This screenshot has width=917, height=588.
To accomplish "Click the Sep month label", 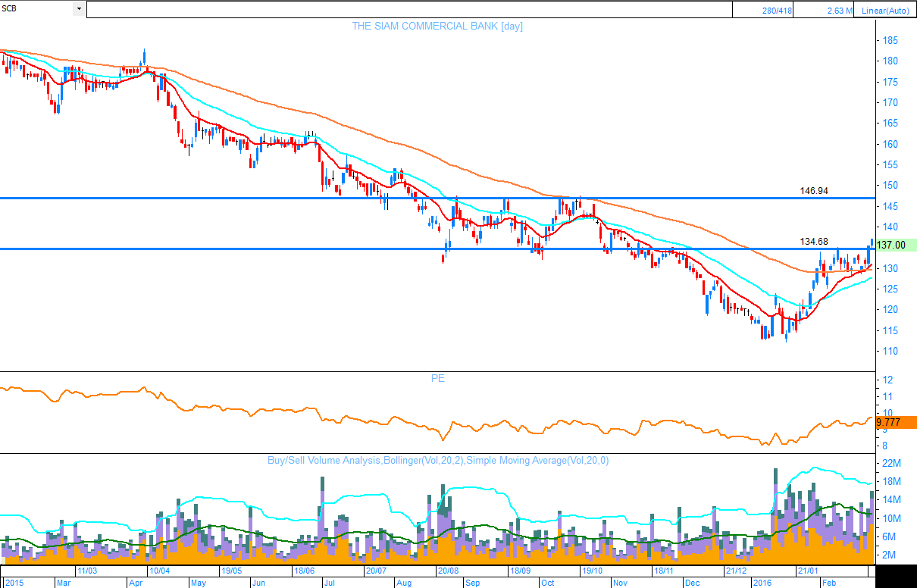I will click(x=472, y=583).
